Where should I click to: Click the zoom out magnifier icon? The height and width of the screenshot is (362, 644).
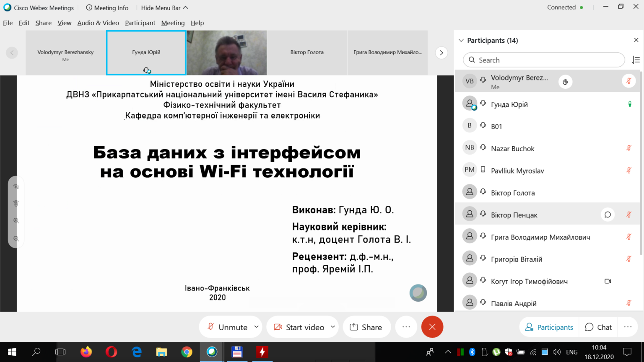[x=16, y=239]
